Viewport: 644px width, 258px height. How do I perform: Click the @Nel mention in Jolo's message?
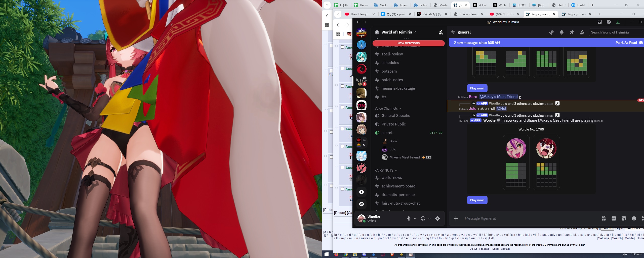501,109
